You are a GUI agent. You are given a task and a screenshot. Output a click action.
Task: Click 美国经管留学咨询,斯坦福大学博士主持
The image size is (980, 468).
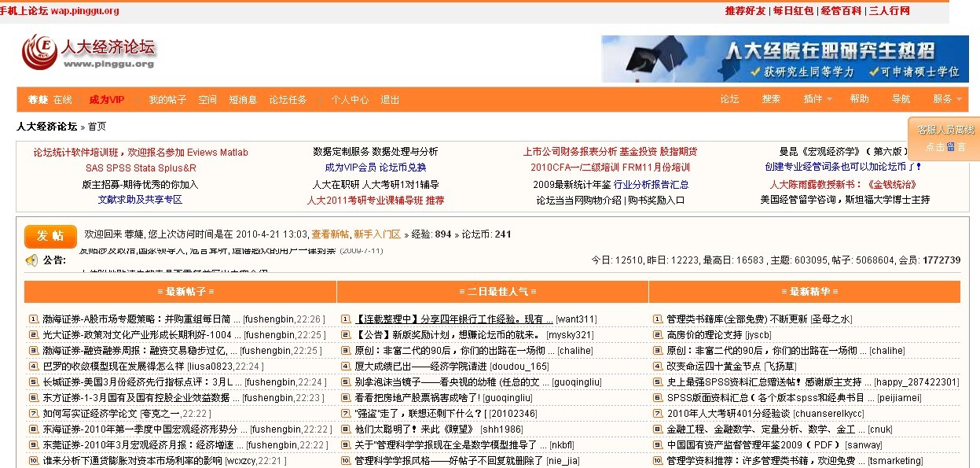coord(845,200)
